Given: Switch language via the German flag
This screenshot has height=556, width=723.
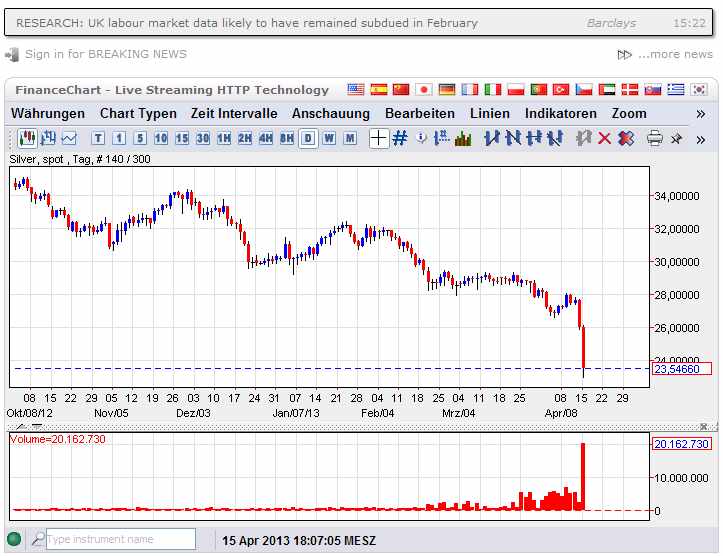Looking at the screenshot, I should click(x=447, y=89).
